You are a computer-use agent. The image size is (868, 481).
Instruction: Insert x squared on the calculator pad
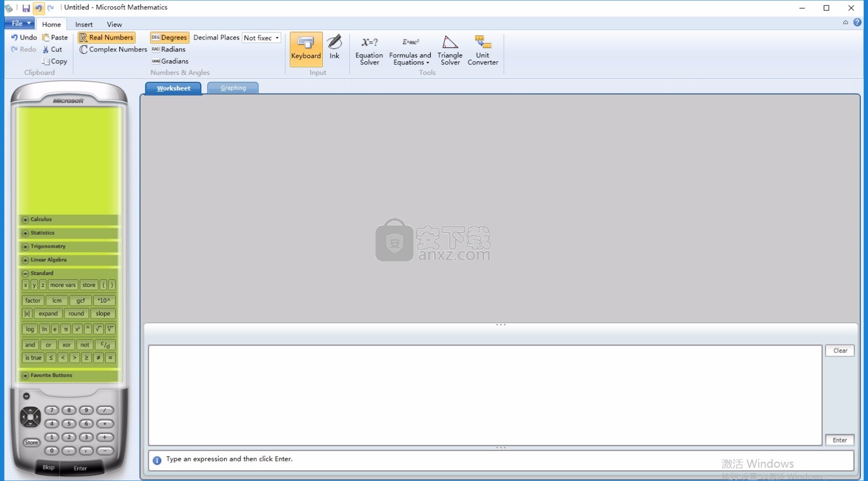click(77, 329)
